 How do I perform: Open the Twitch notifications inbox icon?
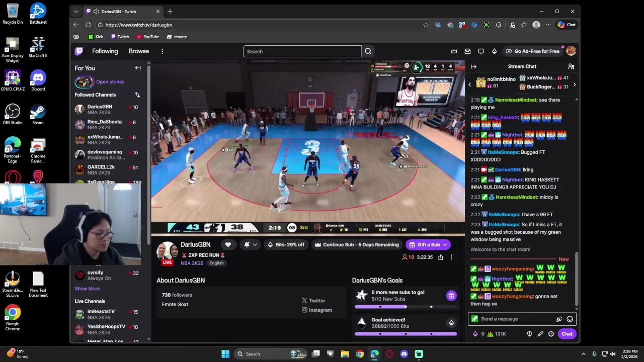pos(467,51)
